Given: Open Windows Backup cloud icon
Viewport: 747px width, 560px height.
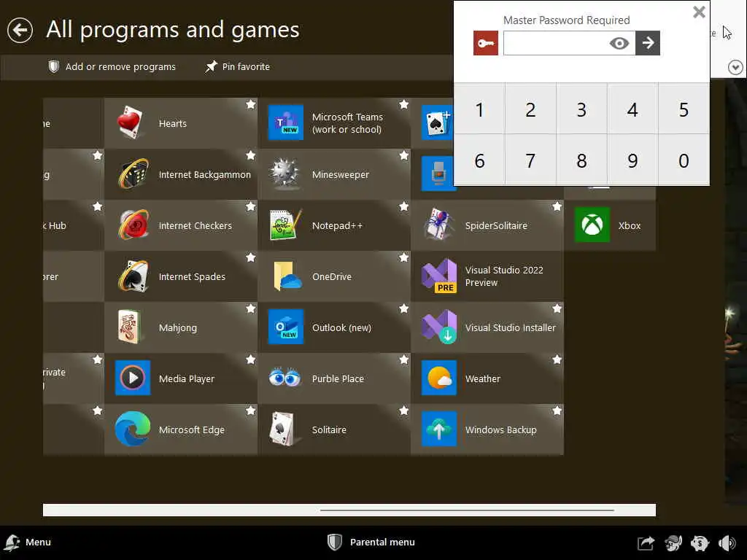Looking at the screenshot, I should [439, 429].
